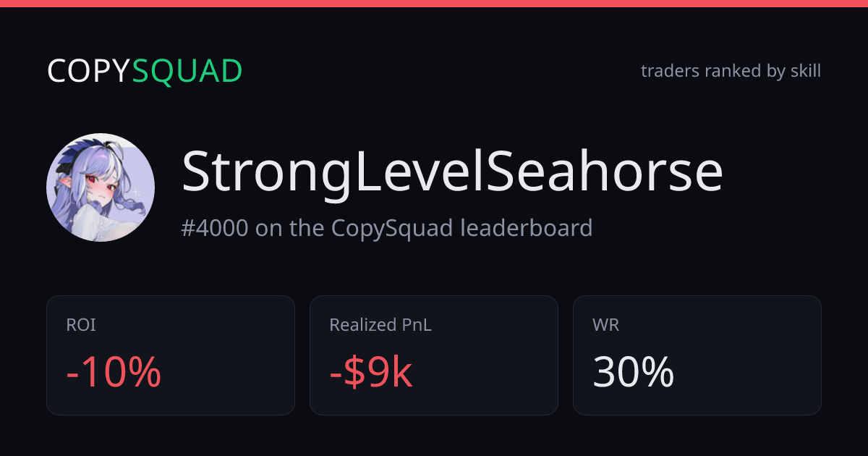Select the StrongLevelSeahorse trader name

452,173
